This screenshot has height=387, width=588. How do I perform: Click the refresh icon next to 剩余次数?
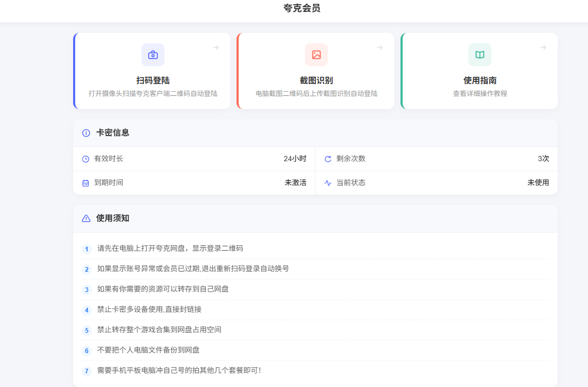pyautogui.click(x=328, y=159)
